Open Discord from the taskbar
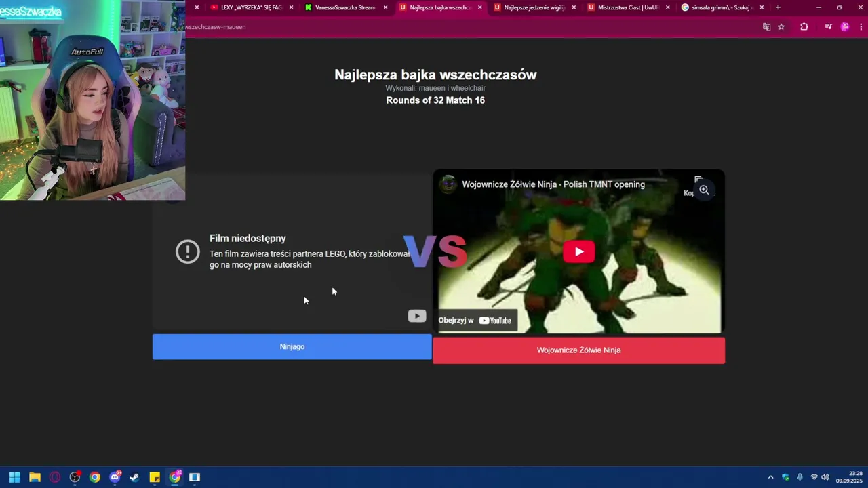Image resolution: width=868 pixels, height=488 pixels. pyautogui.click(x=115, y=477)
